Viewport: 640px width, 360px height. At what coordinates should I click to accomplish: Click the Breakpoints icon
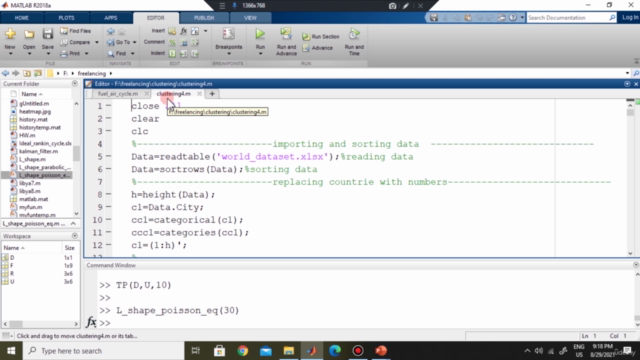click(x=229, y=34)
